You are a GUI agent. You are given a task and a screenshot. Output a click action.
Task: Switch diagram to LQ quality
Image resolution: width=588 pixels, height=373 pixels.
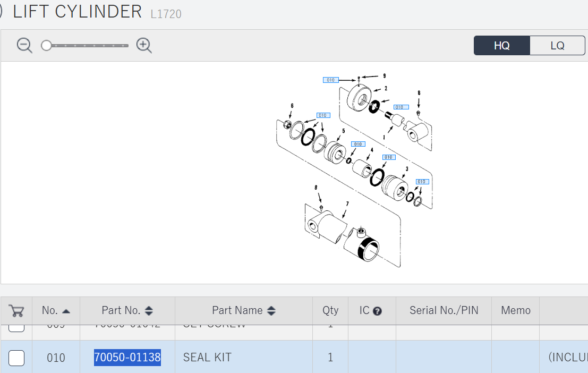(x=557, y=45)
